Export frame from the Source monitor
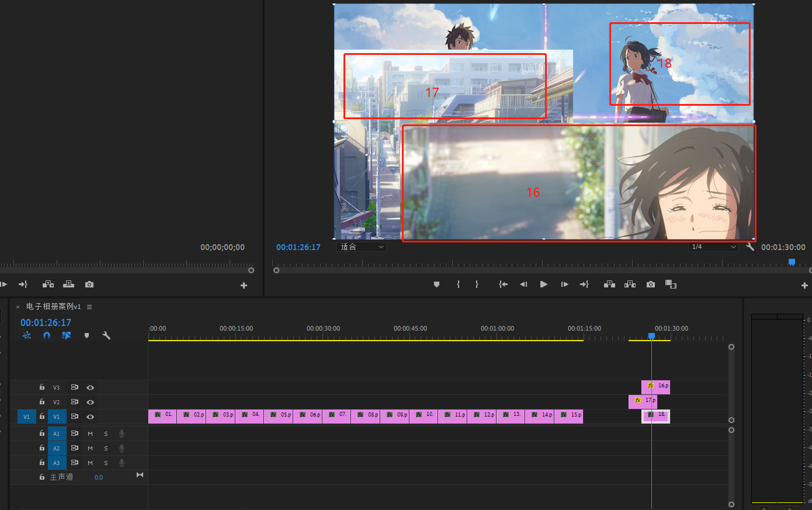 tap(89, 285)
